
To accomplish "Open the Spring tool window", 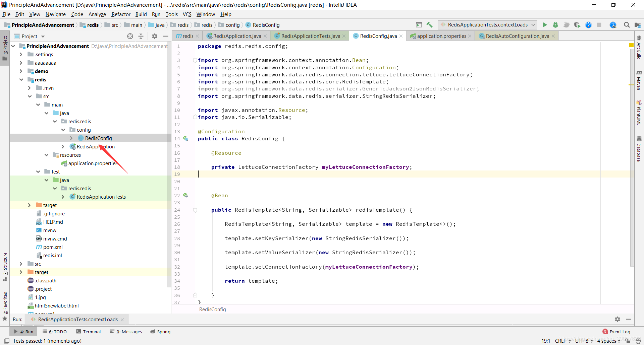I will (160, 332).
